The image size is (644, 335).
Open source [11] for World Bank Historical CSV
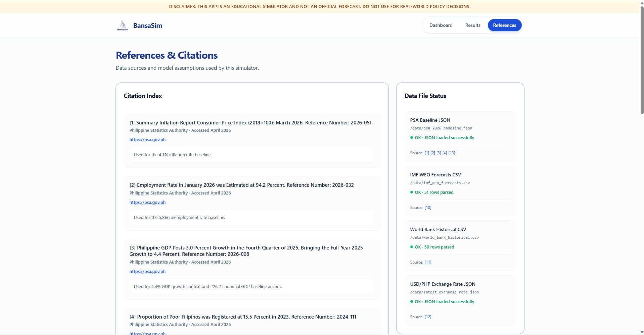428,262
